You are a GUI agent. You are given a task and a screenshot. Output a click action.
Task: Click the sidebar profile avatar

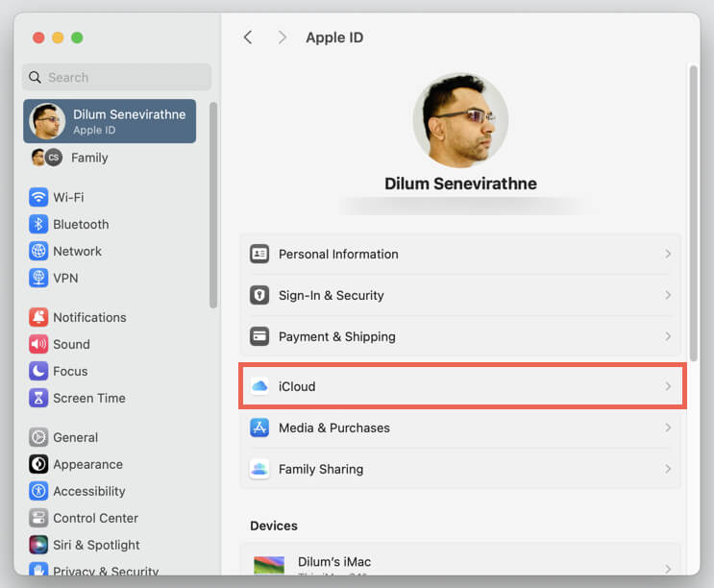(x=47, y=121)
